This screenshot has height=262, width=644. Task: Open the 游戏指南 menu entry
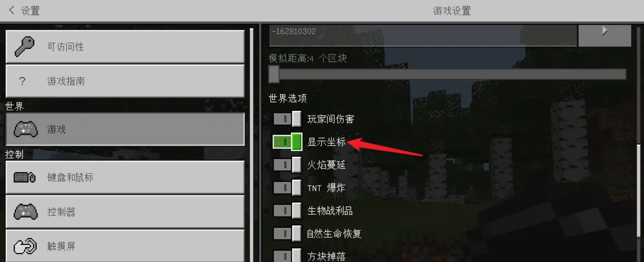point(125,81)
